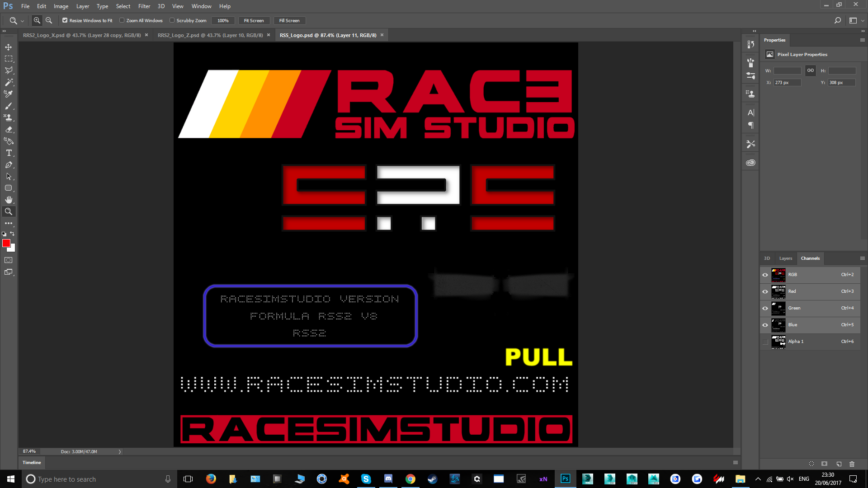Open the 3D panel tab
This screenshot has height=488, width=868.
coord(767,258)
